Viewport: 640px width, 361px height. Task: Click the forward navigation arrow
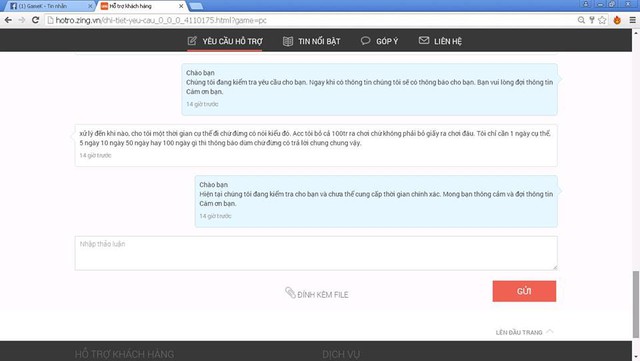pyautogui.click(x=22, y=20)
